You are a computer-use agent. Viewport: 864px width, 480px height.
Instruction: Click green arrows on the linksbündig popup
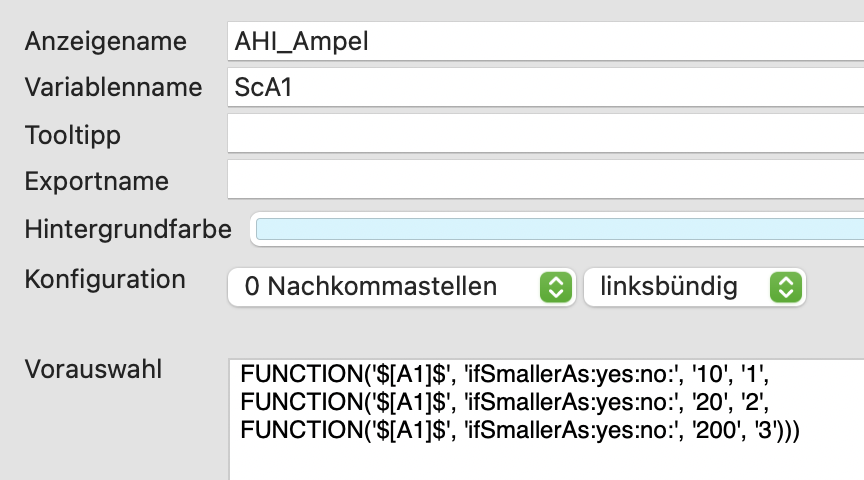(x=785, y=287)
